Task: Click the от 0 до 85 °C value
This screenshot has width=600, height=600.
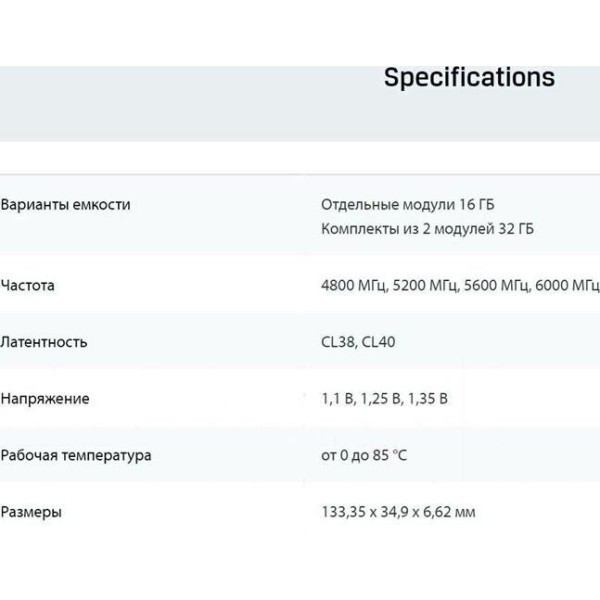Action: 364,456
